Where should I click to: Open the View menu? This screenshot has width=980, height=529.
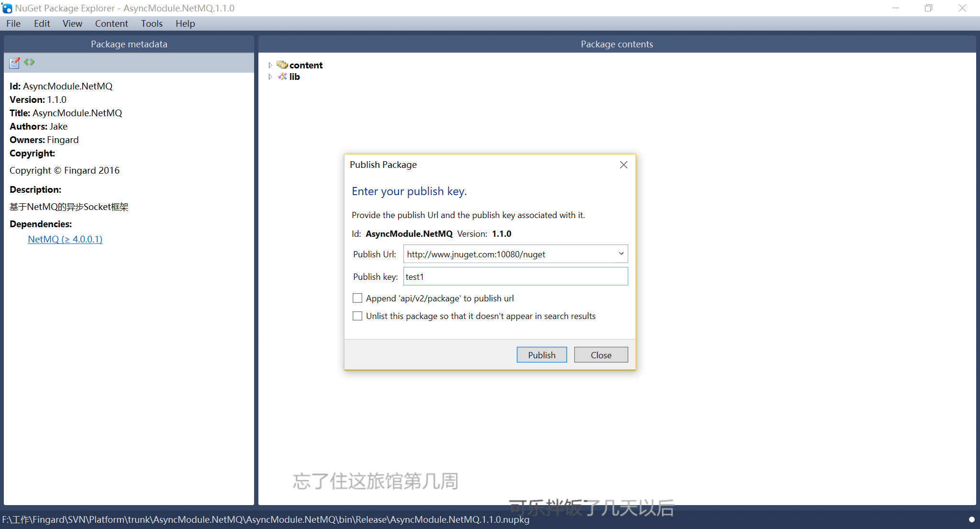[72, 23]
